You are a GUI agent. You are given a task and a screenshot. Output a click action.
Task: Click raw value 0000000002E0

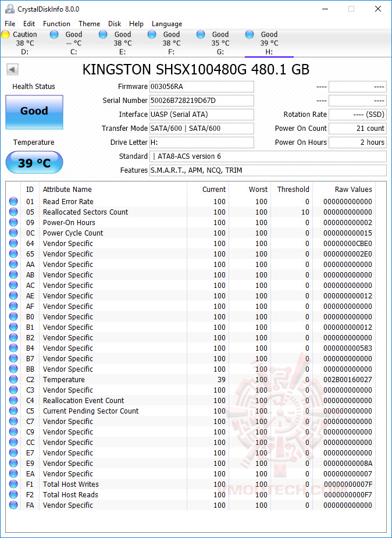348,254
